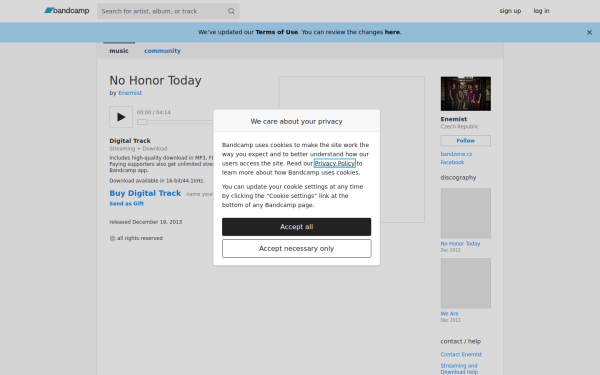Screen dimensions: 600x375
Task: Switch to the community tab
Action: coord(163,51)
